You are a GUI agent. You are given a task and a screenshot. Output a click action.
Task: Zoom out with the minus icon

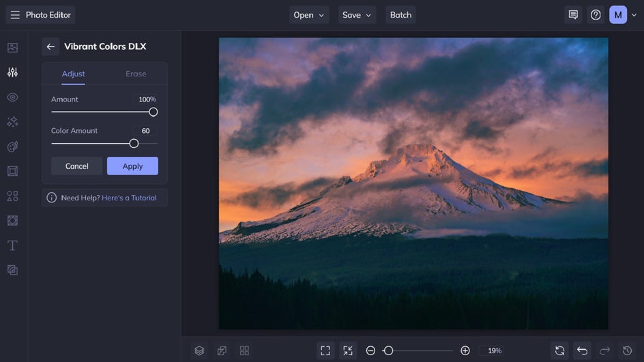click(370, 350)
